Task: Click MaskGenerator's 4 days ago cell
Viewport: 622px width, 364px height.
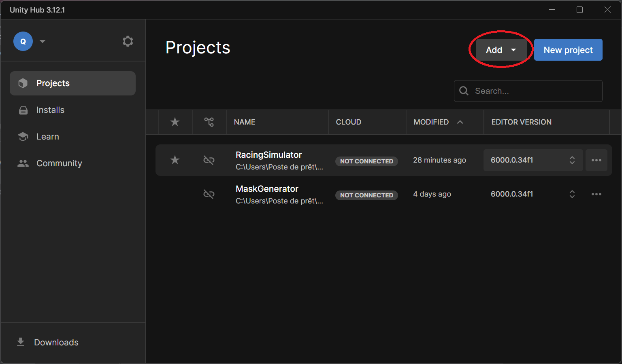Action: (x=432, y=194)
